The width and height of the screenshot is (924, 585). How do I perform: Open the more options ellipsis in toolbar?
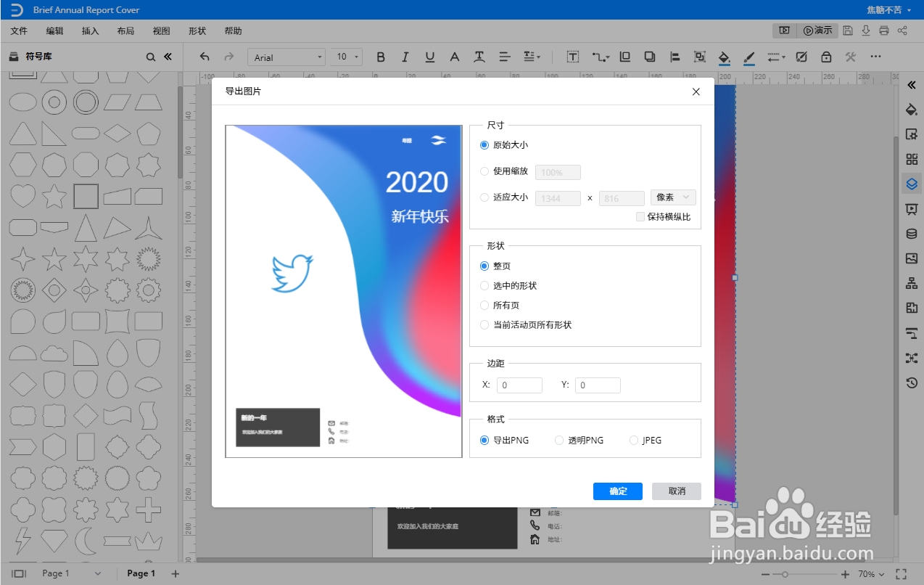pyautogui.click(x=875, y=57)
